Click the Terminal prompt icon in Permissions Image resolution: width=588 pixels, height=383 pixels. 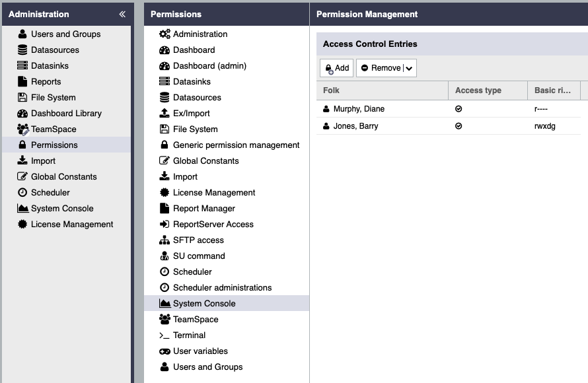tap(165, 335)
